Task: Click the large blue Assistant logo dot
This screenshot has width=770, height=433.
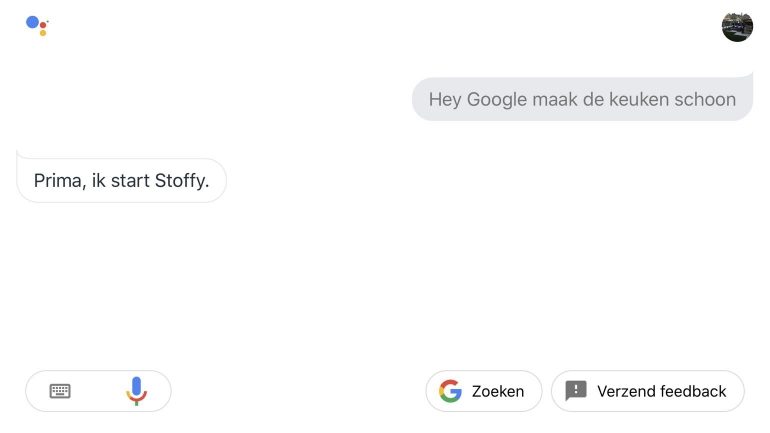Action: tap(32, 22)
